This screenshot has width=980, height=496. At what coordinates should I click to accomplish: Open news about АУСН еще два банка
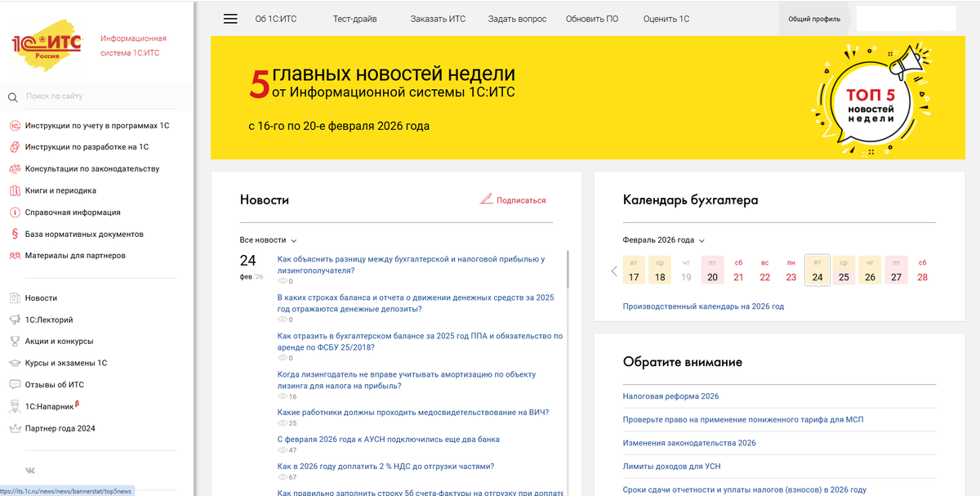tap(389, 440)
